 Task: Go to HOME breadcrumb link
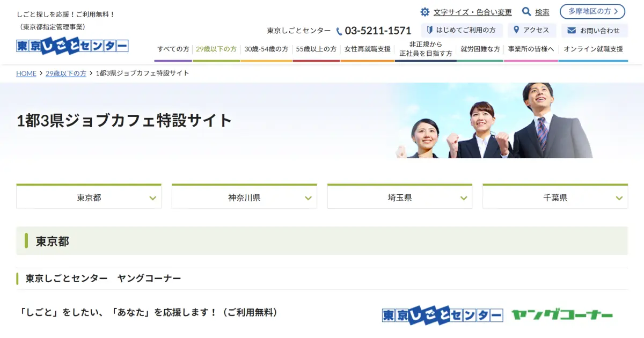26,74
